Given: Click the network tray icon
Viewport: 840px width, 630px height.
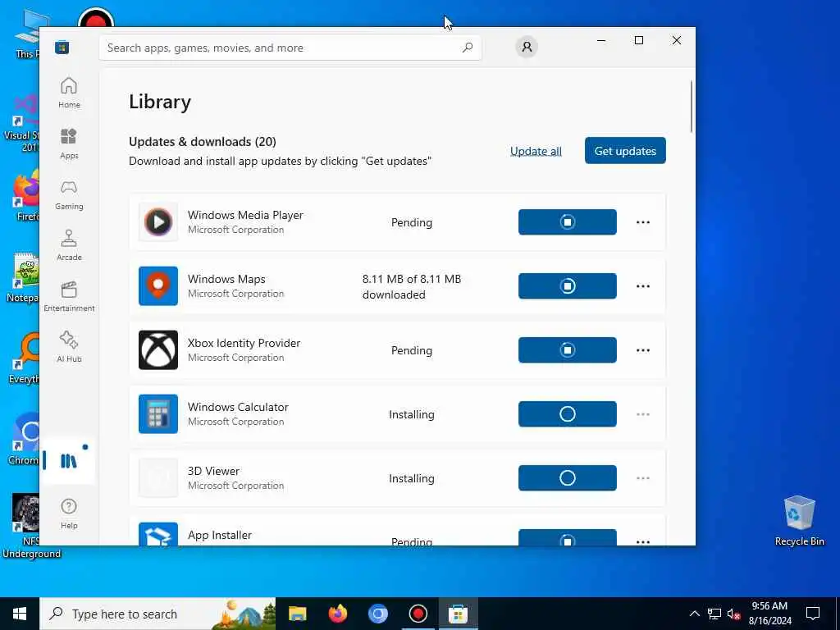Looking at the screenshot, I should click(714, 614).
